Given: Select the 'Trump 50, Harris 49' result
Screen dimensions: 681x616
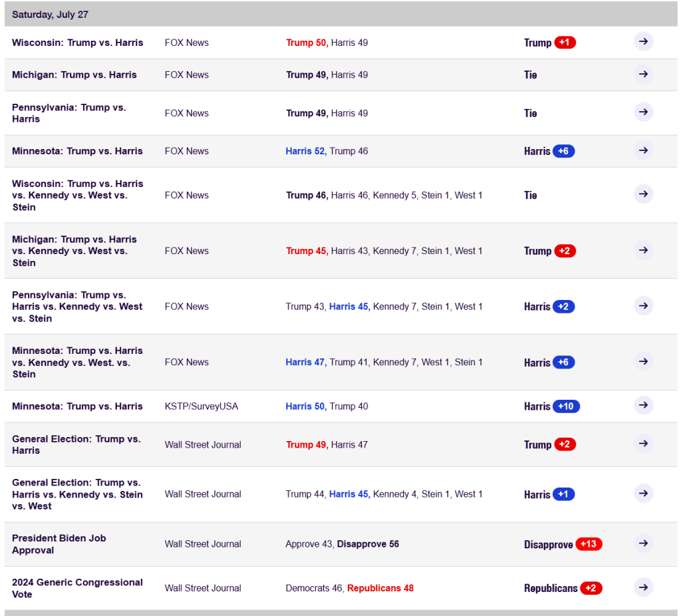Looking at the screenshot, I should 327,43.
